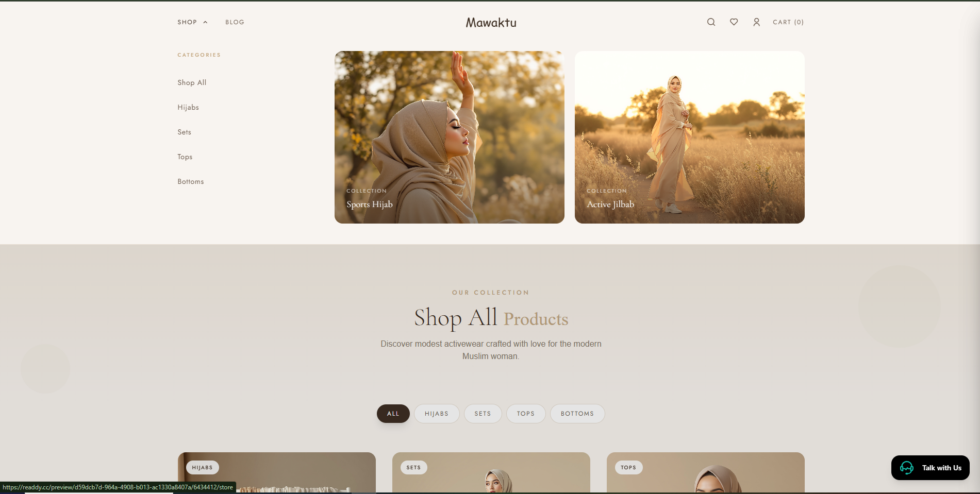
Task: Select Shop All category
Action: tap(192, 82)
